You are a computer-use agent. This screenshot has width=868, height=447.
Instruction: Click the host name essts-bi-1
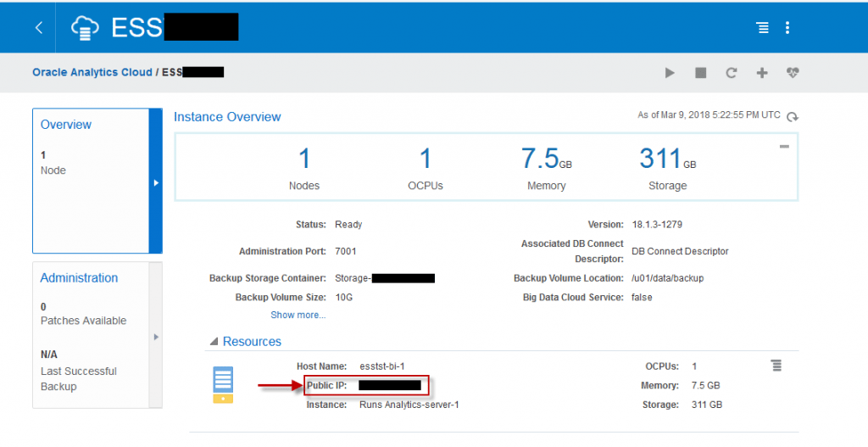pos(382,366)
